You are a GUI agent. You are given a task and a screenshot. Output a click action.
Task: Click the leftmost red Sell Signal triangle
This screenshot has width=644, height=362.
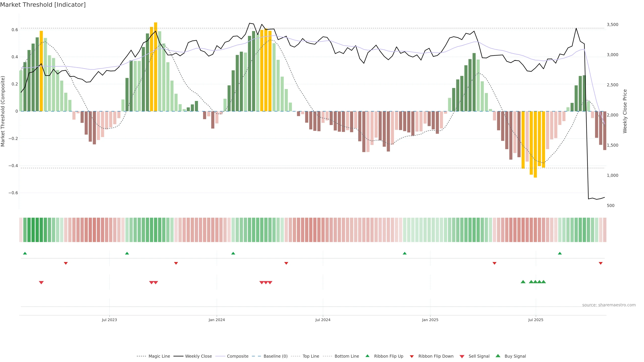[41, 283]
